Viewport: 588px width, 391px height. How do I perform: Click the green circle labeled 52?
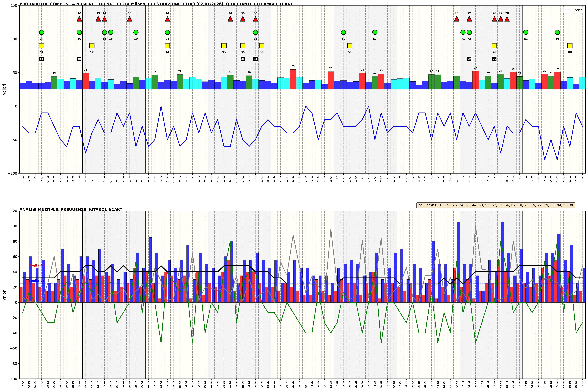[343, 32]
